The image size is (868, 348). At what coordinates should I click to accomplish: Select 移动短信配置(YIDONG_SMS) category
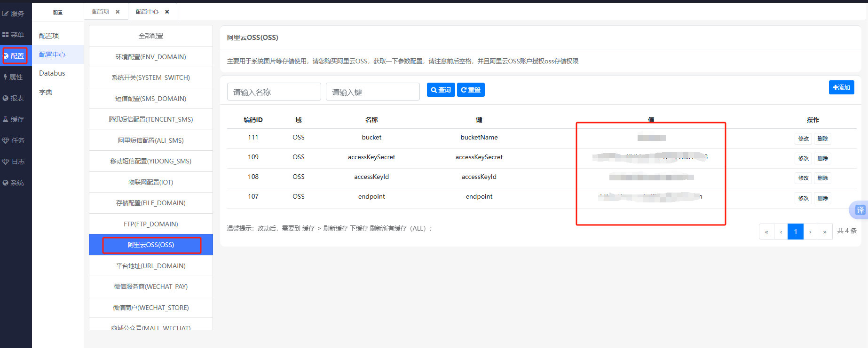pos(151,161)
